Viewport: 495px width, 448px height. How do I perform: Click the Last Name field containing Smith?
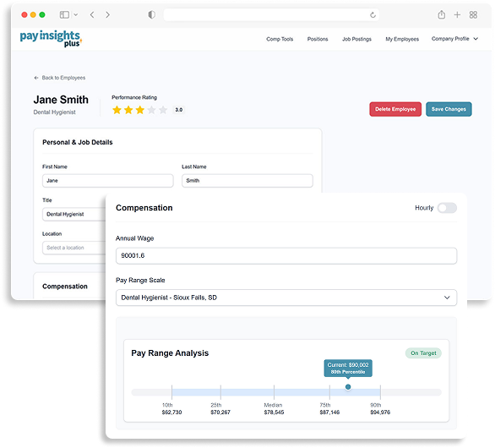click(x=247, y=181)
